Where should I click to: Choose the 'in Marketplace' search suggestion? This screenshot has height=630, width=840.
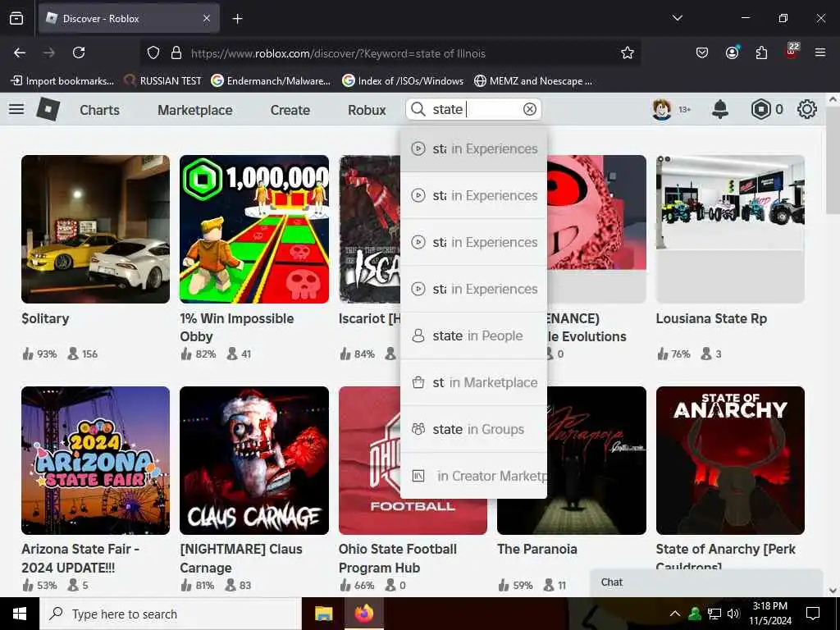[x=473, y=382]
